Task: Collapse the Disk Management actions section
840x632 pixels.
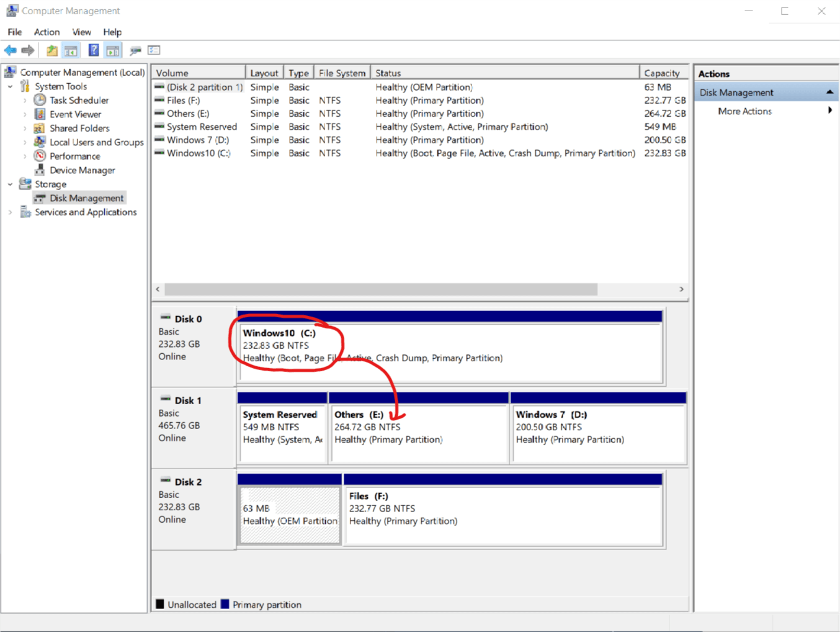Action: 829,93
